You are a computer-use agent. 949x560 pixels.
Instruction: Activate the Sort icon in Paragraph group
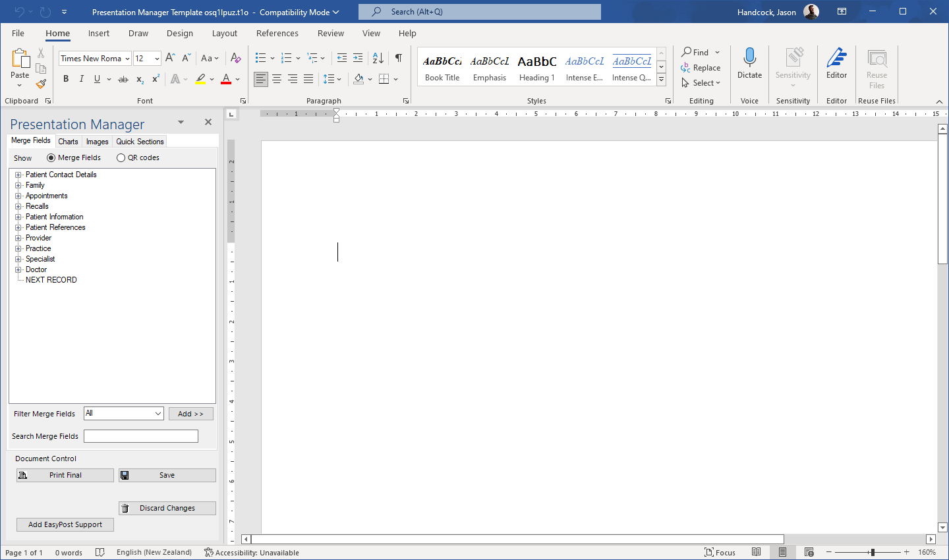click(377, 58)
